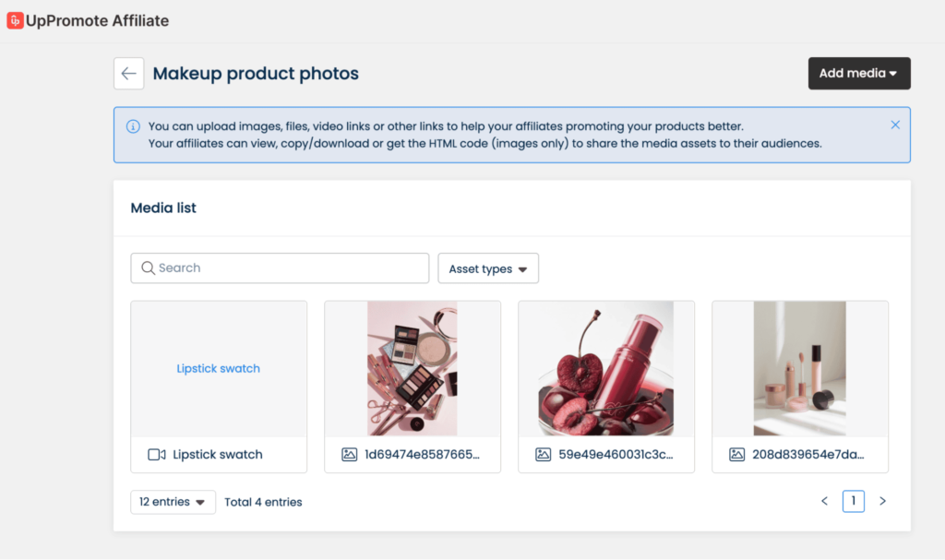Open the Add media dropdown
This screenshot has height=560, width=945.
pos(859,73)
